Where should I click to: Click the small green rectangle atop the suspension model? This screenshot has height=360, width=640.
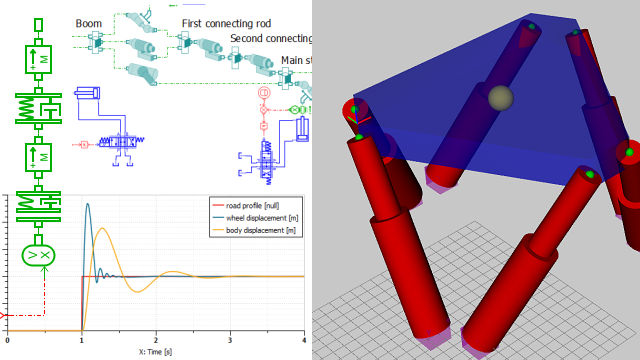(x=38, y=25)
